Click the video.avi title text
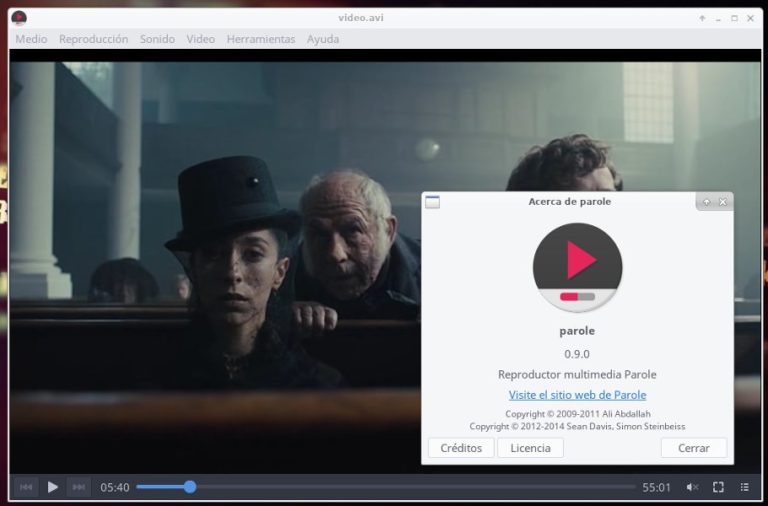 (361, 18)
